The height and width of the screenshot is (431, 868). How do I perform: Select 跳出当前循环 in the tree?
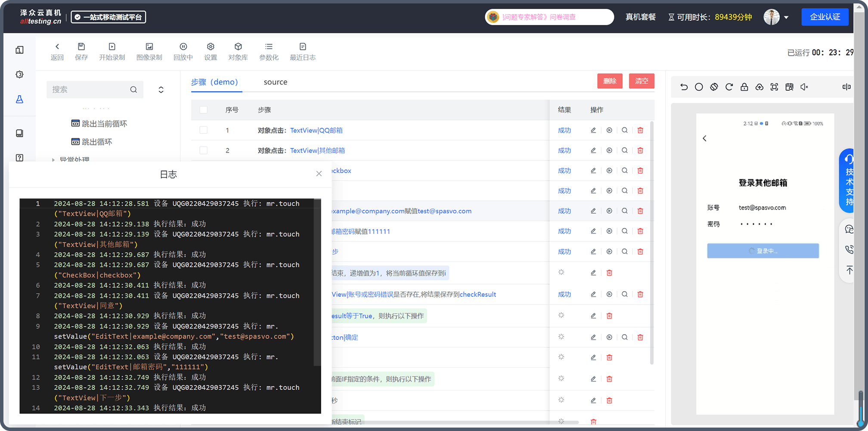coord(99,123)
